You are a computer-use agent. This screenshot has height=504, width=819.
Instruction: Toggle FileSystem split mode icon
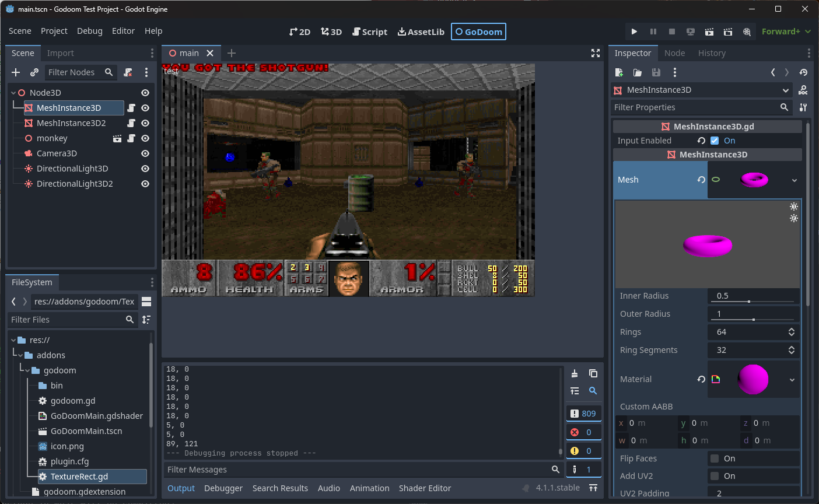pyautogui.click(x=146, y=302)
